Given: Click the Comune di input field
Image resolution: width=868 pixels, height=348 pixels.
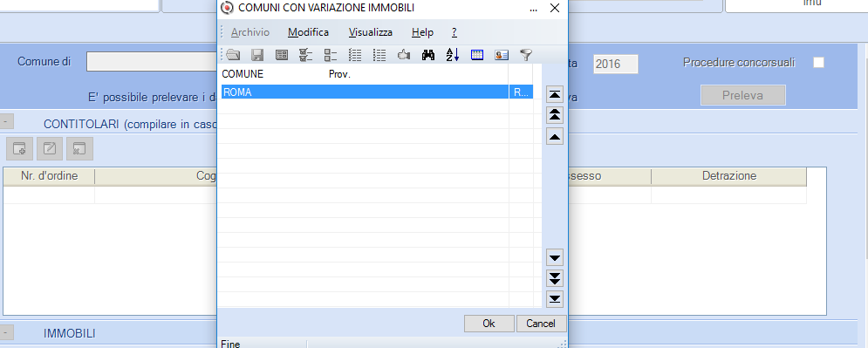Looking at the screenshot, I should [x=151, y=62].
